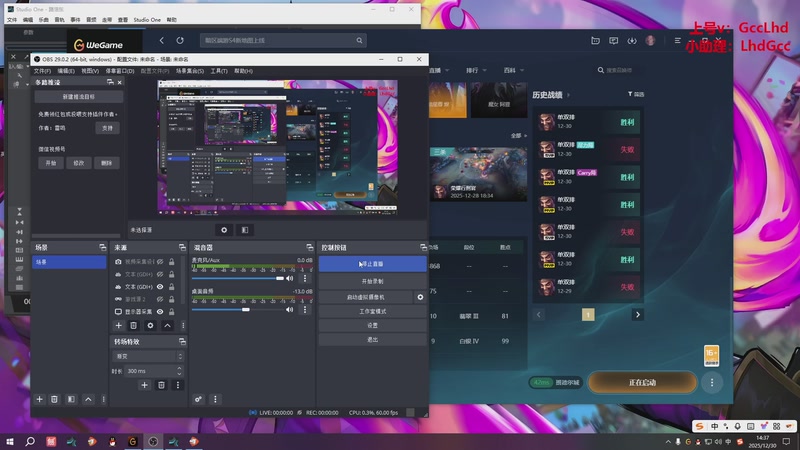Expand the 百科 dropdown in WeGame
The width and height of the screenshot is (800, 450).
pos(521,70)
